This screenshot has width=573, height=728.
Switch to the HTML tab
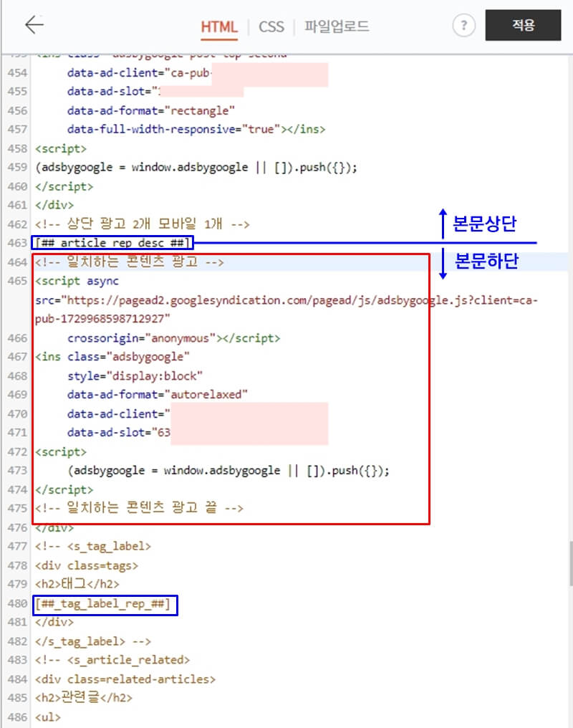point(219,27)
